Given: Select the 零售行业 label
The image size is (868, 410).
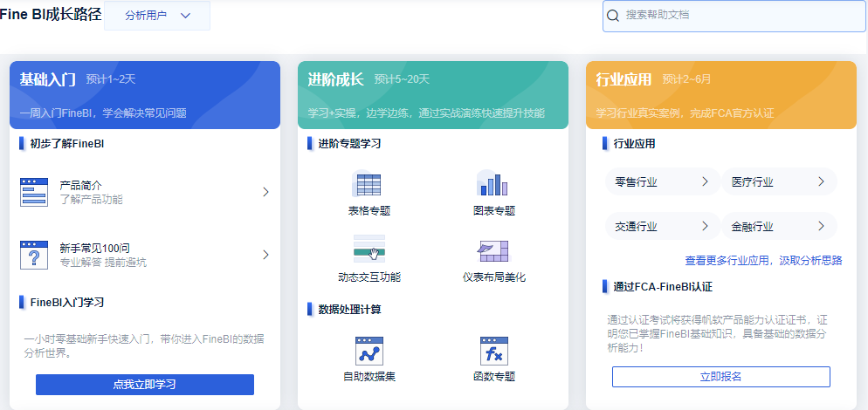Looking at the screenshot, I should (636, 182).
